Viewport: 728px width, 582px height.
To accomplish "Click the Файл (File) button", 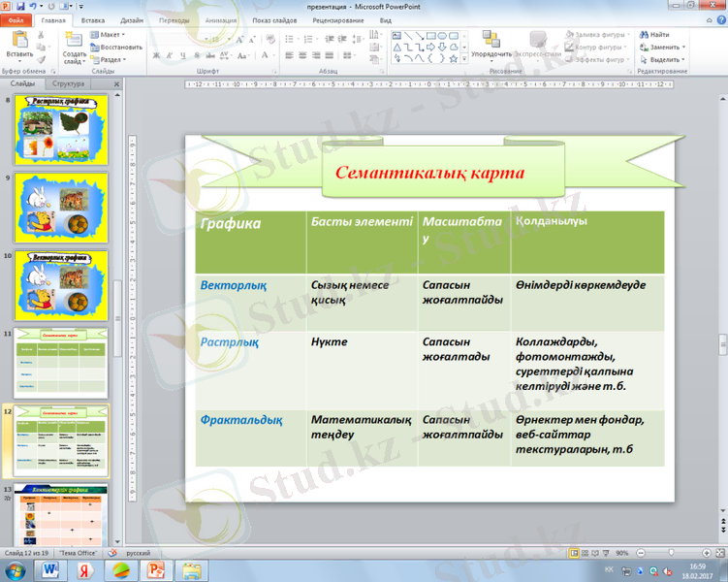I will tap(16, 19).
